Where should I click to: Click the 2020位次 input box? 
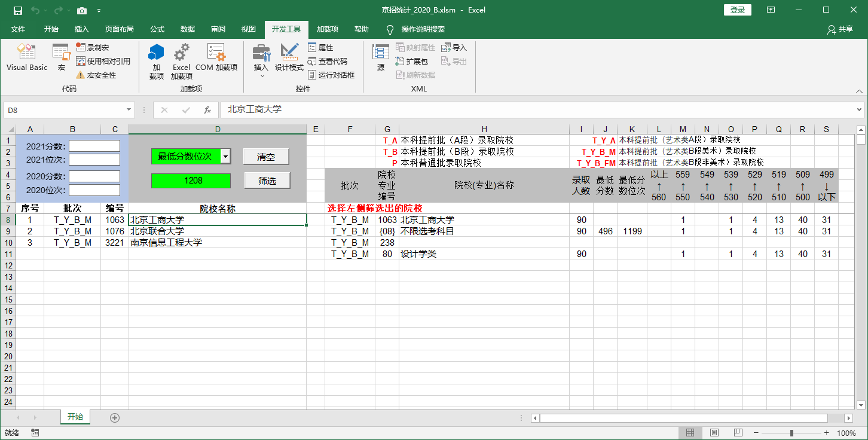coord(94,190)
